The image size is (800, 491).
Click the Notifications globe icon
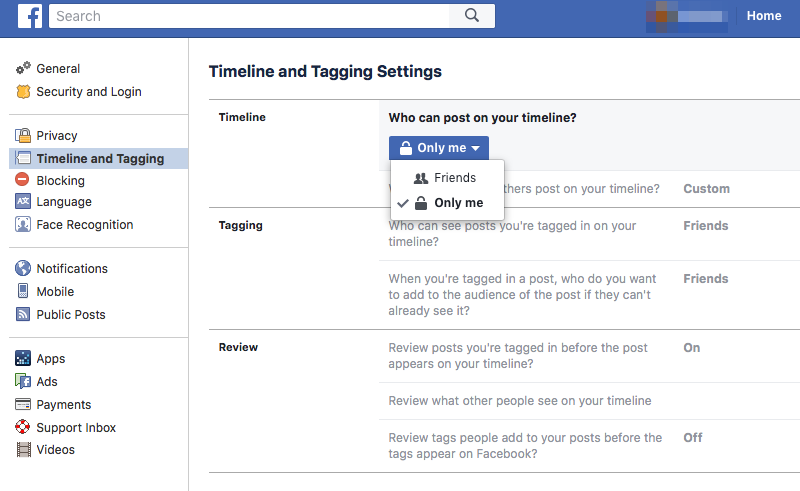pos(23,268)
